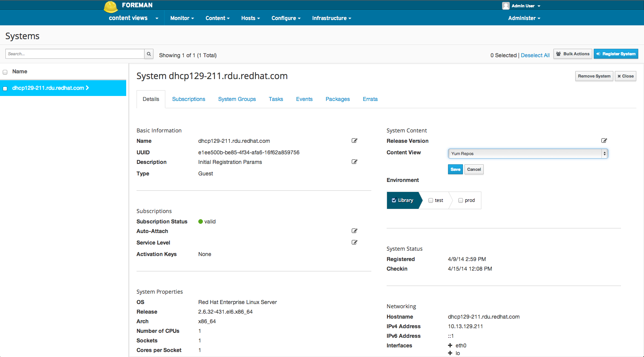Image resolution: width=644 pixels, height=357 pixels.
Task: Switch to the Details tab
Action: click(x=151, y=99)
